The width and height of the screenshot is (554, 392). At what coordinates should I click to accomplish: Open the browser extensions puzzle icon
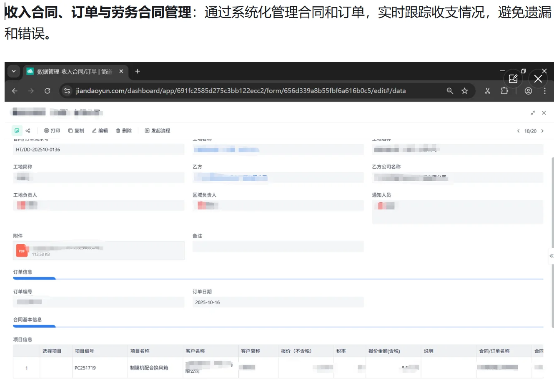(x=504, y=90)
